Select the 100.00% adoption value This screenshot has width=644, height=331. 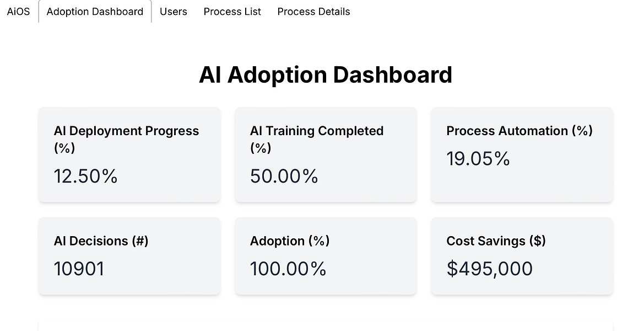288,269
